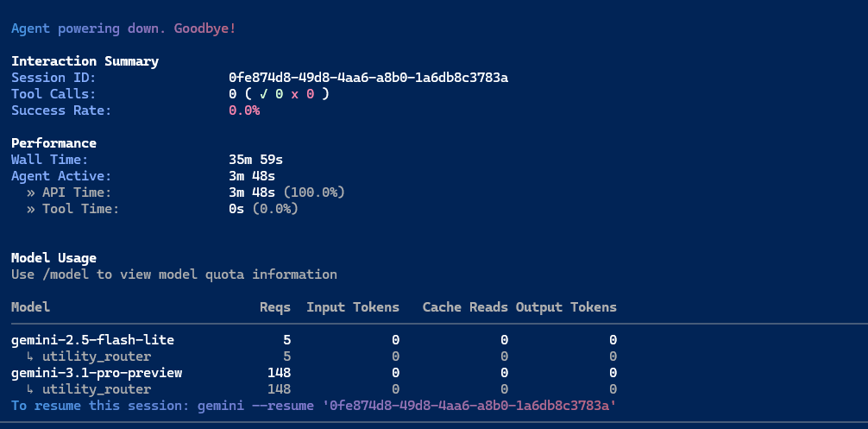Viewport: 868px width, 429px height.
Task: Click the arrow before API Time
Action: (x=30, y=192)
